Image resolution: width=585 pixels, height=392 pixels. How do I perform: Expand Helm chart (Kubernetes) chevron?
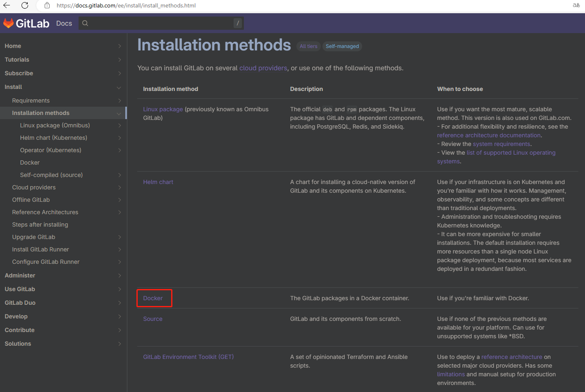pyautogui.click(x=119, y=138)
